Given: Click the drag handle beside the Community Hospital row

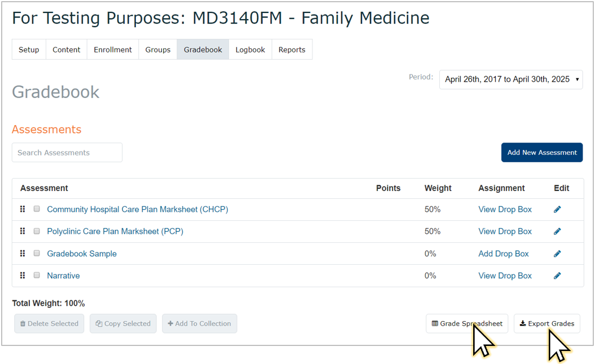Looking at the screenshot, I should 23,209.
